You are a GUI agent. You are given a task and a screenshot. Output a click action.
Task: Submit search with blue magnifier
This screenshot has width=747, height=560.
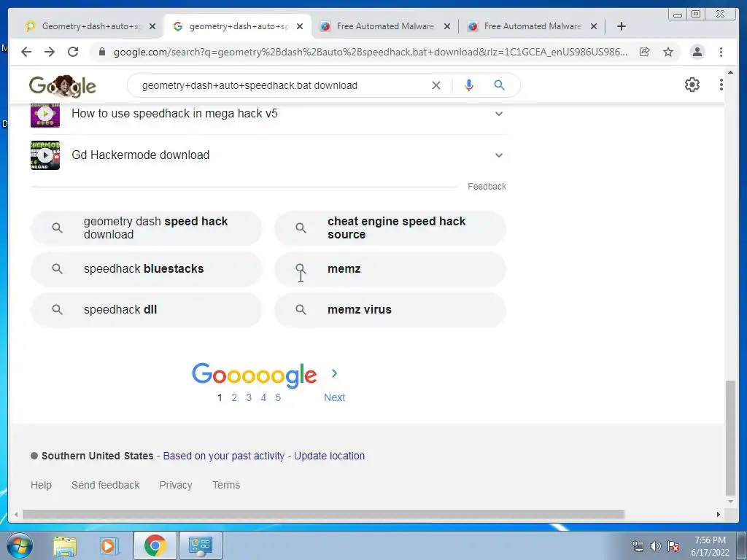(499, 85)
